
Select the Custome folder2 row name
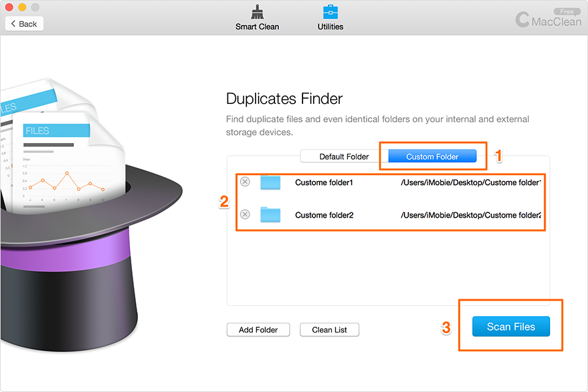(x=324, y=215)
